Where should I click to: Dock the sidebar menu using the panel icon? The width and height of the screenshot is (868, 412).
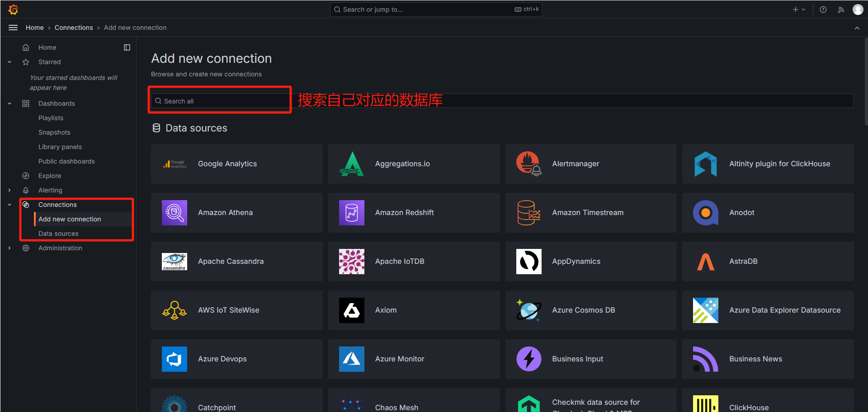tap(127, 47)
